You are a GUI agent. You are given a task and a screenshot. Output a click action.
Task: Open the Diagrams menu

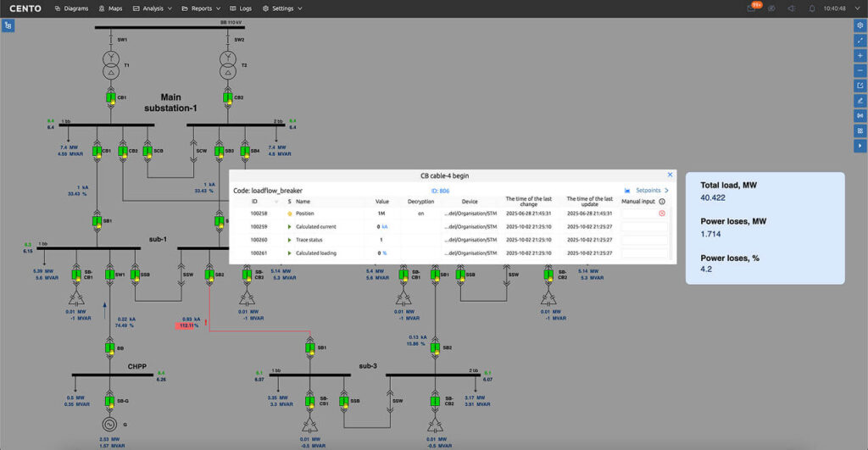click(71, 8)
